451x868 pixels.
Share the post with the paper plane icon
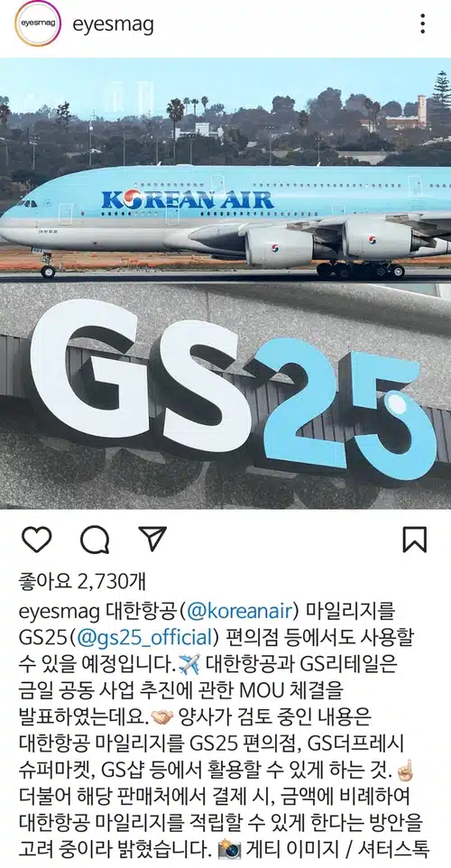coord(152,538)
